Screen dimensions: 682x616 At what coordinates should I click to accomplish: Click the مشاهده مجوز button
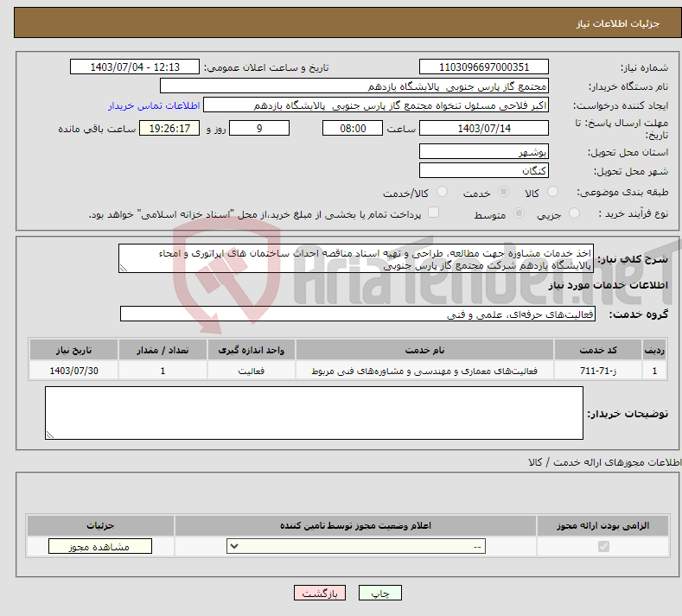point(100,546)
